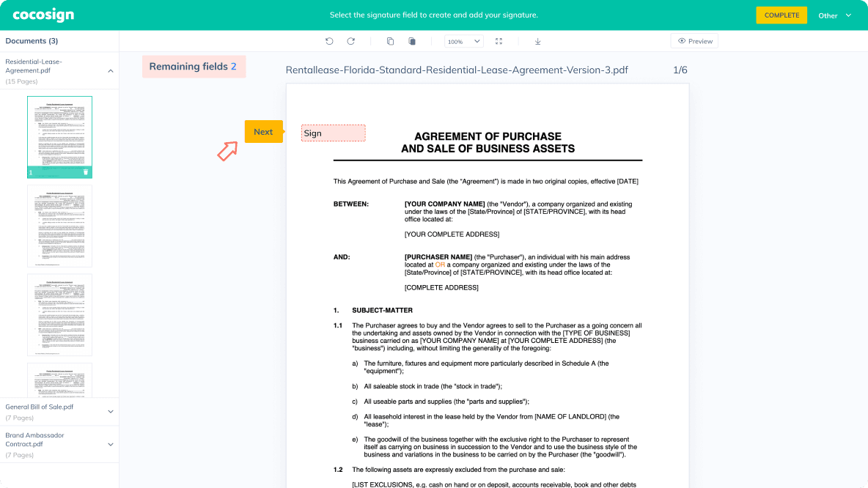The width and height of the screenshot is (868, 488).
Task: Select the paste field icon
Action: pyautogui.click(x=412, y=41)
